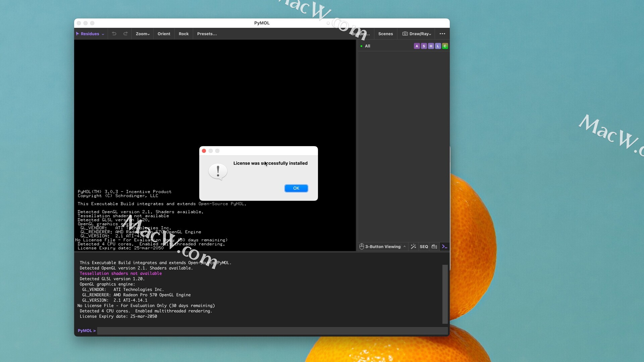The width and height of the screenshot is (644, 362).
Task: Toggle visibility of the All object
Action: pos(361,46)
